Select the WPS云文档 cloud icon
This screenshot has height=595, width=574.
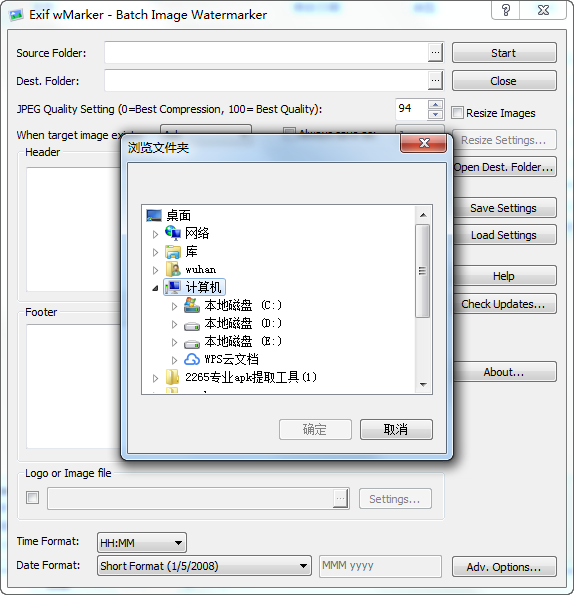[x=192, y=359]
